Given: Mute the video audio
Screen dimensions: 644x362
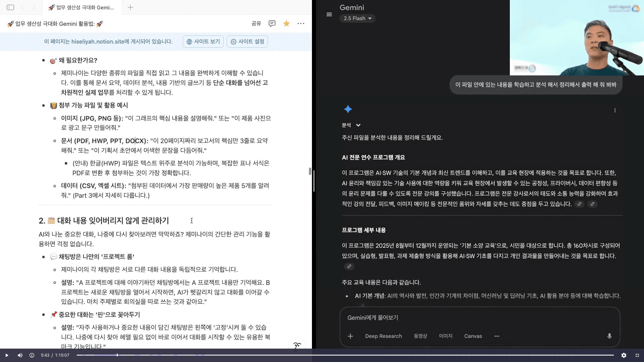Looking at the screenshot, I should click(x=20, y=355).
